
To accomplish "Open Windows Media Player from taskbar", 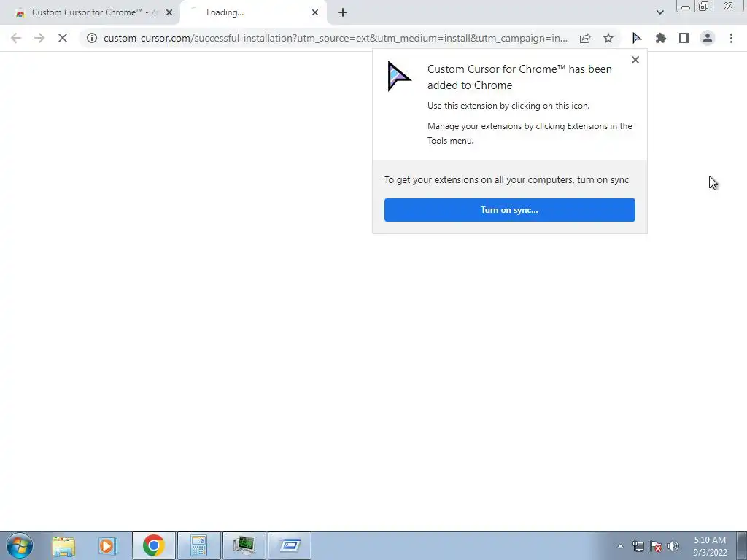I will click(108, 545).
